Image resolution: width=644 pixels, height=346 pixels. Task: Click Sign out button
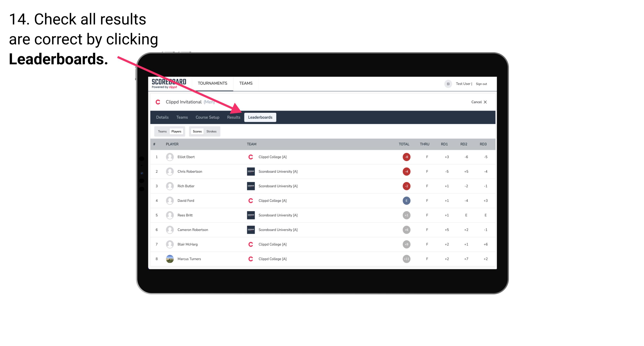click(482, 83)
